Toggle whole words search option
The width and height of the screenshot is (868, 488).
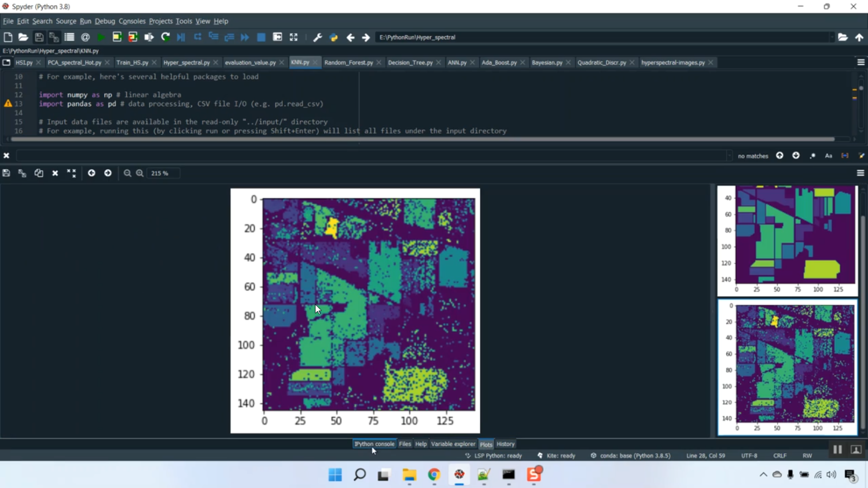pos(845,156)
